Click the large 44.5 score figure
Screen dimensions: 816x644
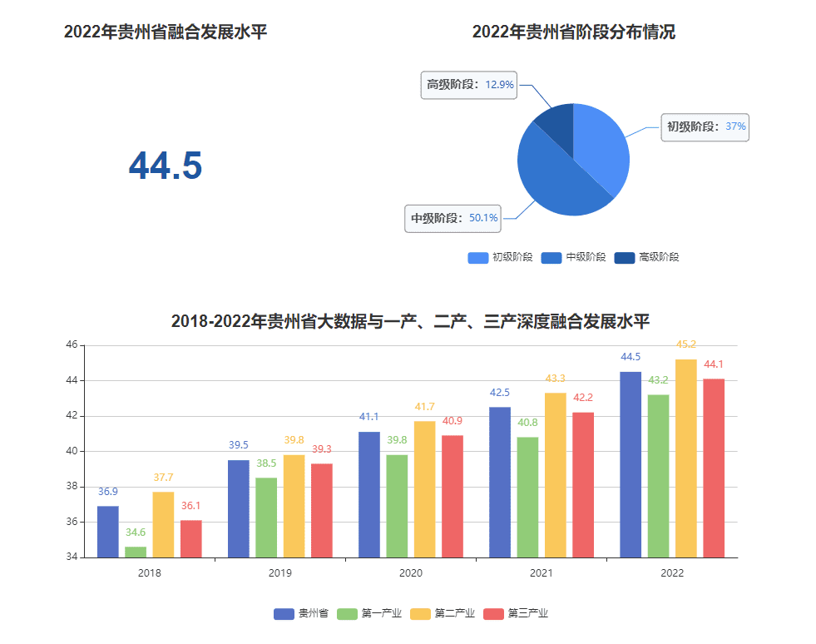click(165, 166)
